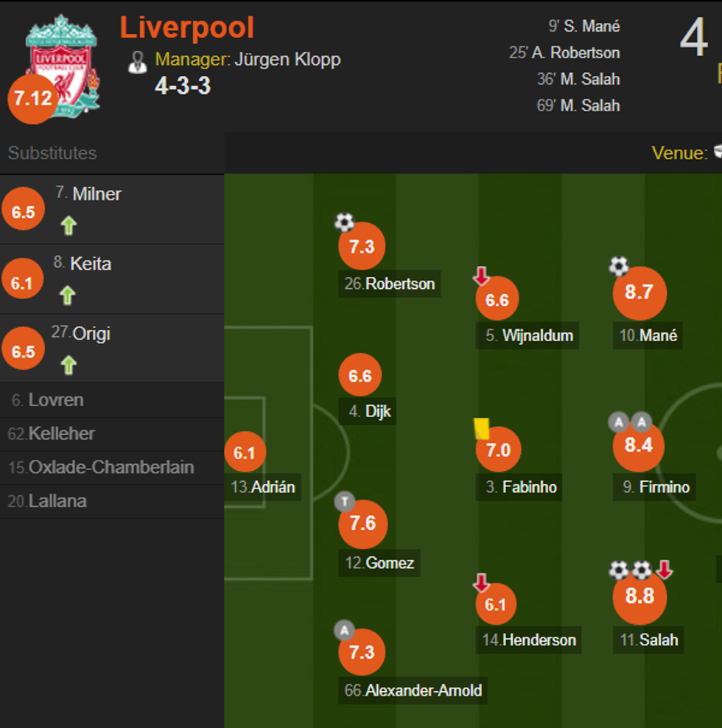Open Mané's 8.7 rating bubble
The width and height of the screenshot is (722, 728).
[639, 293]
